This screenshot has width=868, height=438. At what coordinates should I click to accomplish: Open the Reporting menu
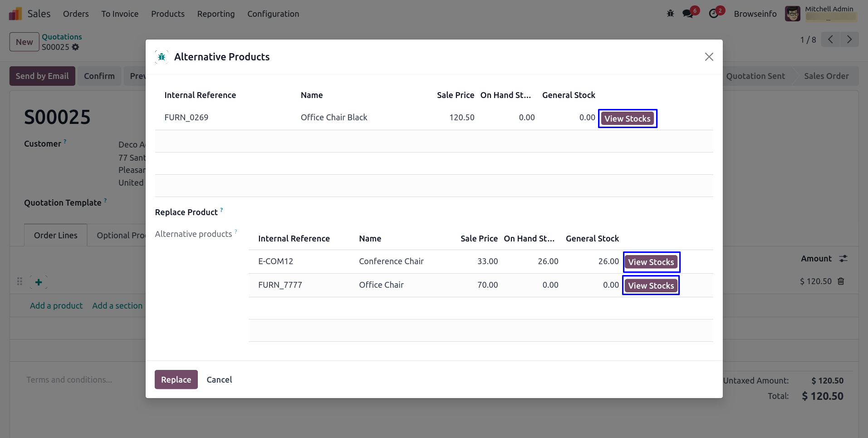click(x=216, y=14)
